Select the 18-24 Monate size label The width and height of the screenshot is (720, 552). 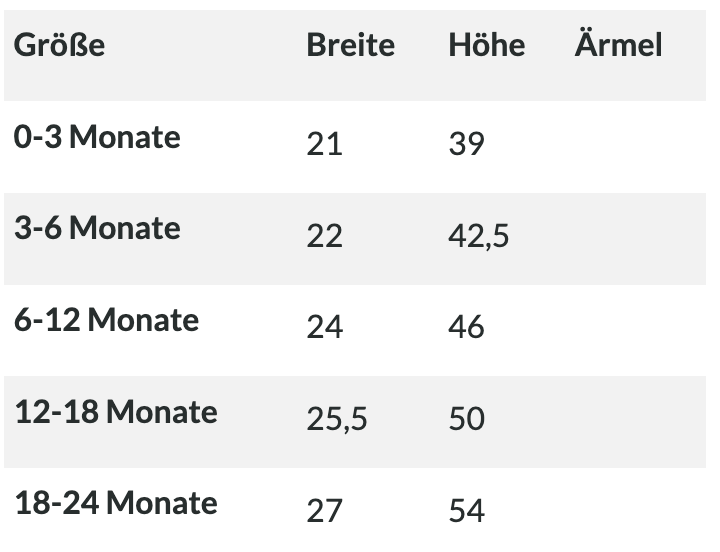116,503
